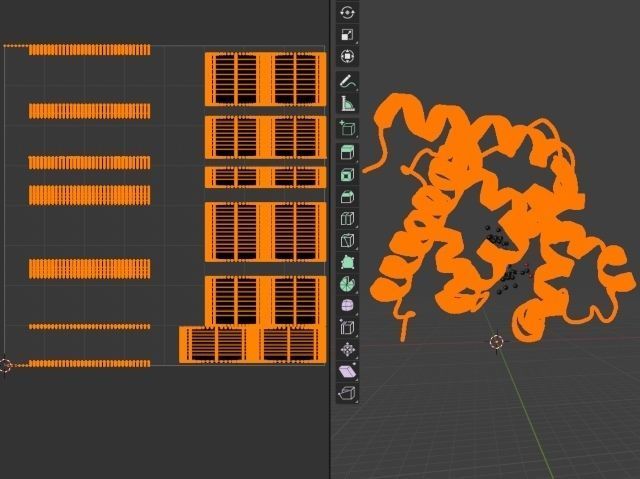Screen dimensions: 640x479
Task: Select the Shrink/Fatten tool
Action: (x=347, y=350)
